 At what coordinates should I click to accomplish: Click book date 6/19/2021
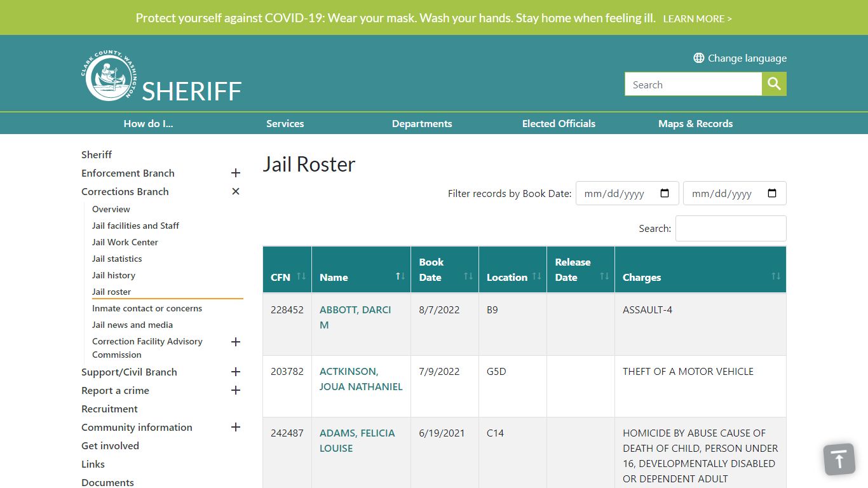click(442, 433)
